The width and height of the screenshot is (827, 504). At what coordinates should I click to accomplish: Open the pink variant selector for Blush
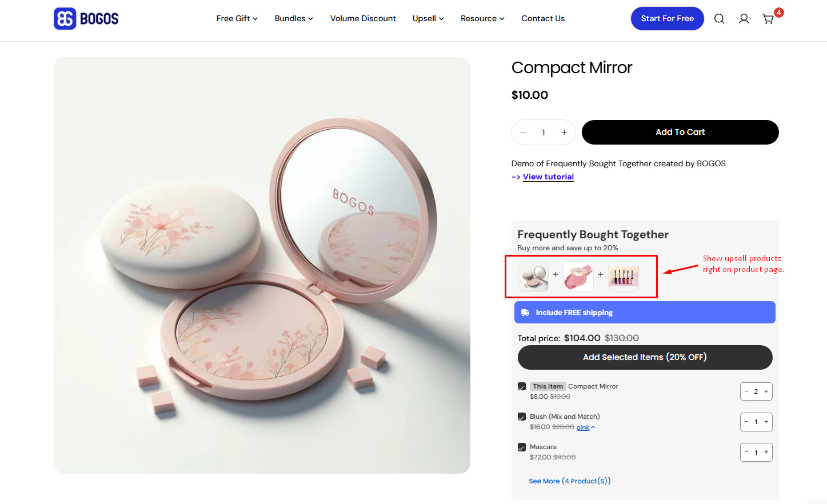[585, 427]
